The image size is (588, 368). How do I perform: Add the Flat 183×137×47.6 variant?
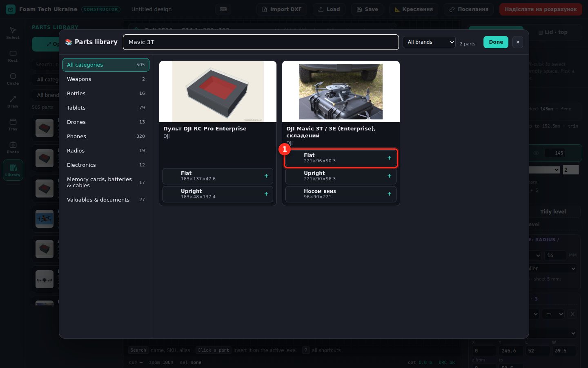pos(218,176)
